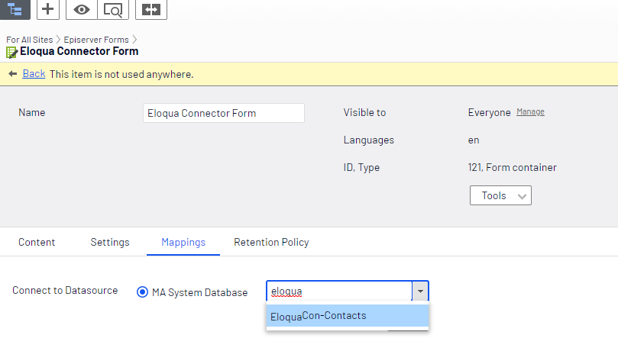Toggle the navigation tree pane icon
The width and height of the screenshot is (618, 364).
tap(15, 9)
